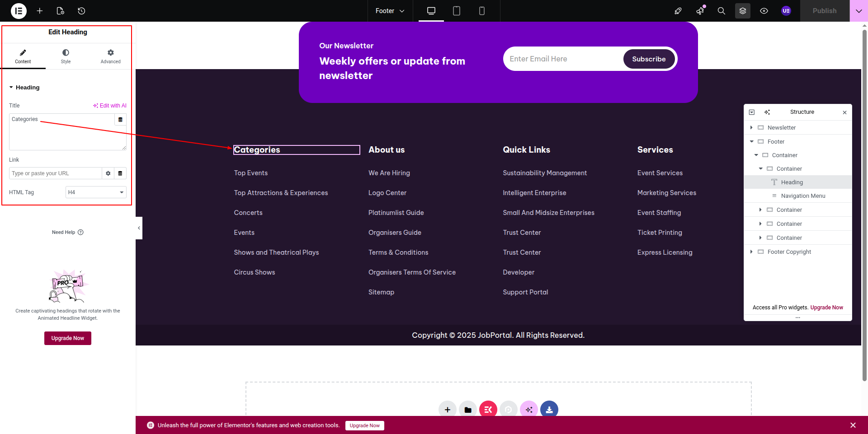Toggle the Structure layers icon
Image resolution: width=868 pixels, height=434 pixels.
(x=742, y=11)
